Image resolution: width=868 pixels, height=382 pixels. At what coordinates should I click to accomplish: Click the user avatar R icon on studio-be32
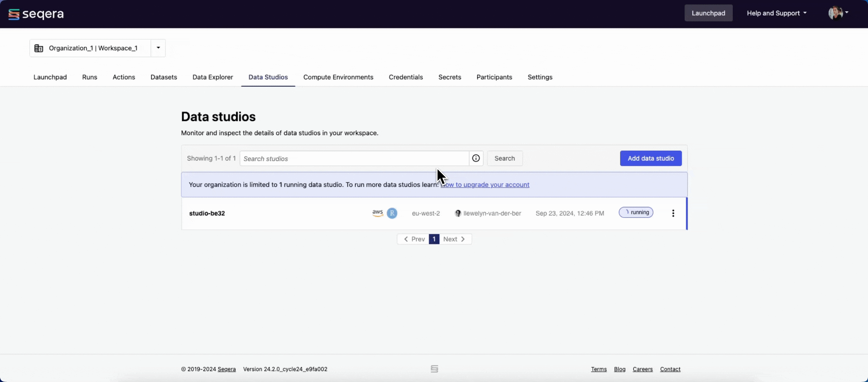pyautogui.click(x=392, y=213)
